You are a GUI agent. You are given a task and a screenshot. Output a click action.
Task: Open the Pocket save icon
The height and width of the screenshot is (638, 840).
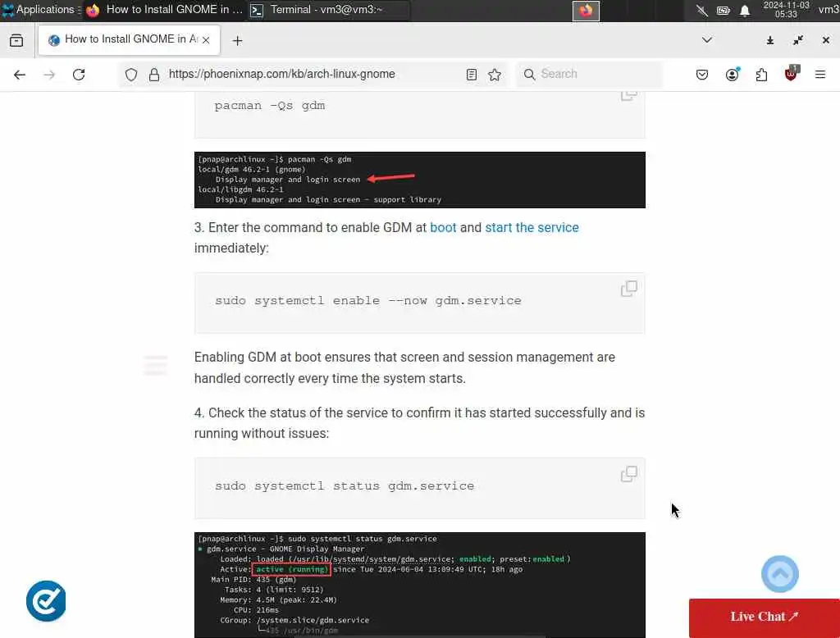(702, 75)
